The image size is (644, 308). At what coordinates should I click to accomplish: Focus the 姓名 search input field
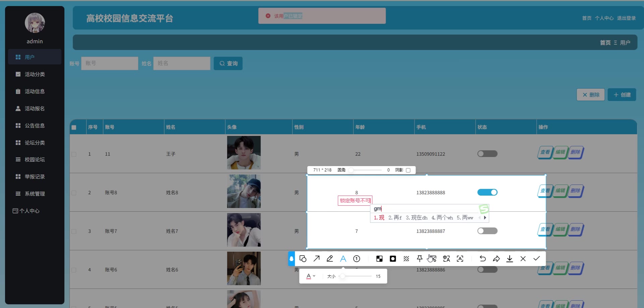tap(182, 63)
